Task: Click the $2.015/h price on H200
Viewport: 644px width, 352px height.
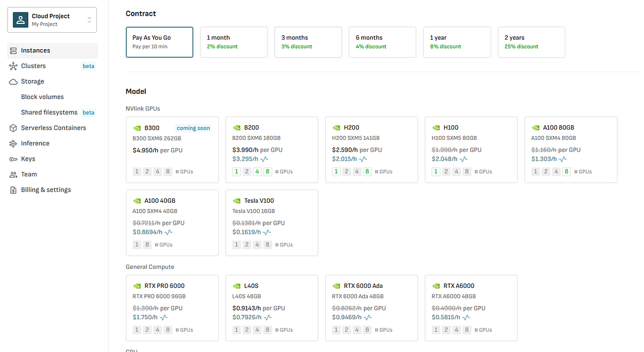Action: [x=344, y=159]
